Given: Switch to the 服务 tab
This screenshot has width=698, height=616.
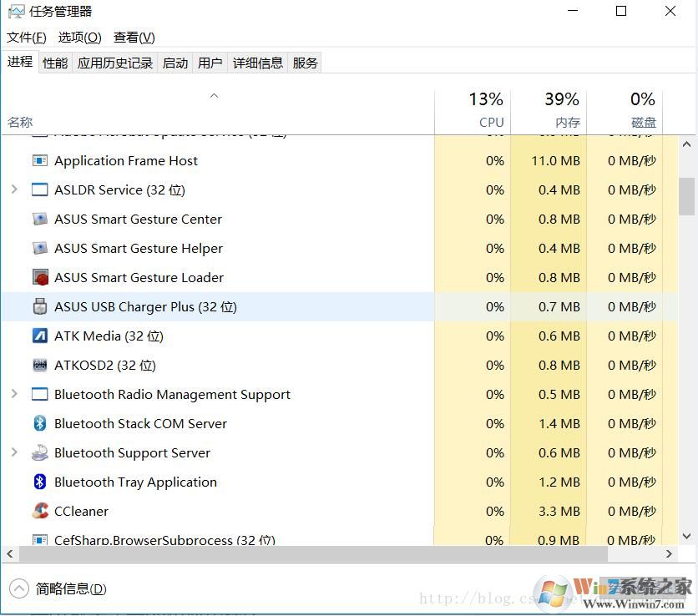Looking at the screenshot, I should [x=305, y=62].
